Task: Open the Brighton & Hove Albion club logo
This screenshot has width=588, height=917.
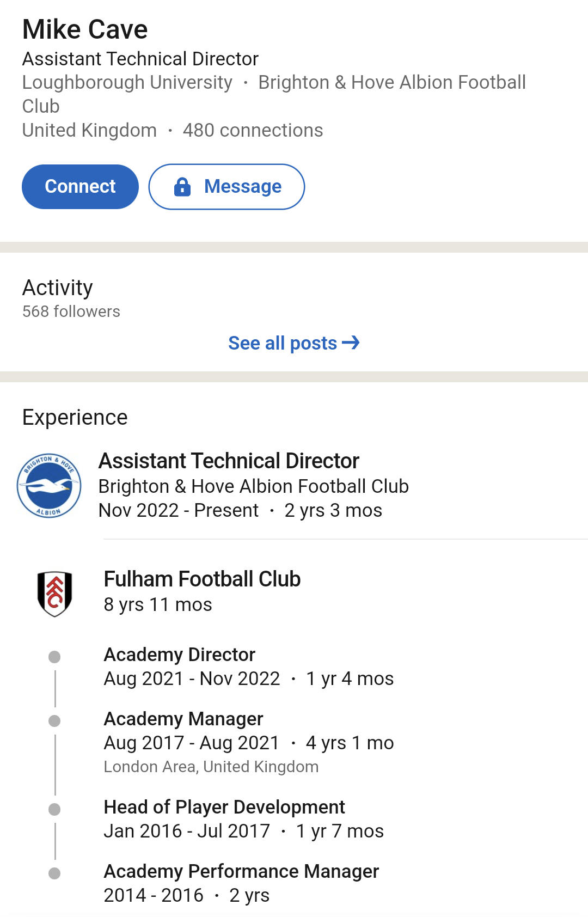Action: coord(49,485)
